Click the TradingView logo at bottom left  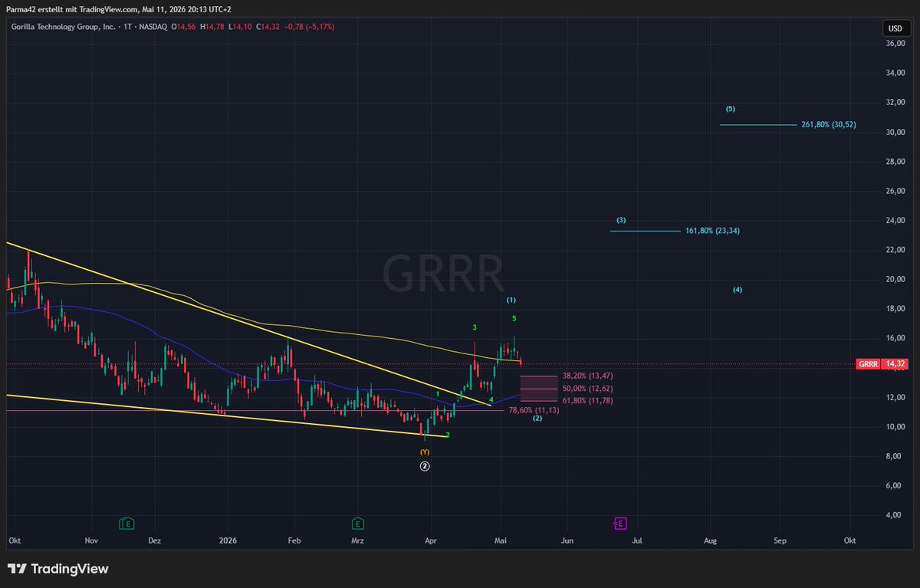[58, 569]
